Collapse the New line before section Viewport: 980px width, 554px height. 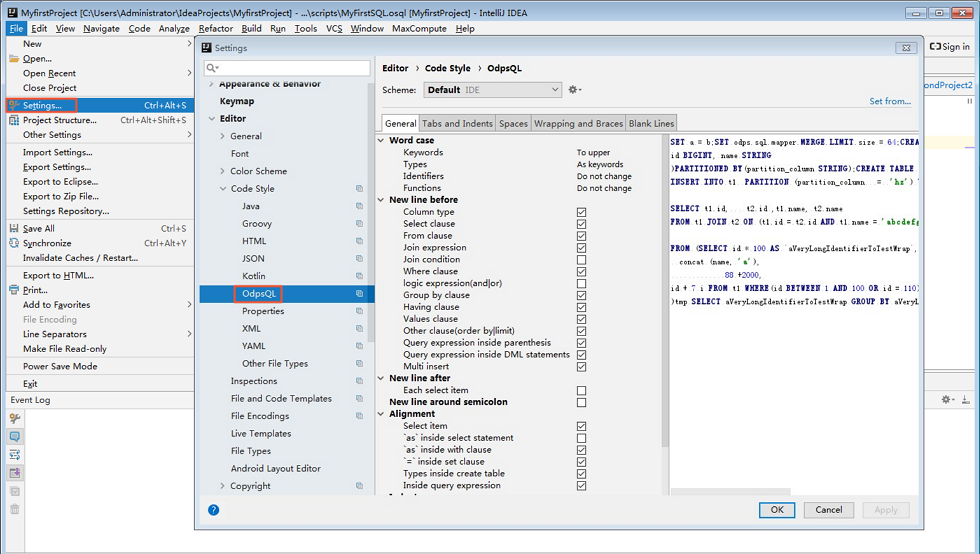[x=381, y=199]
